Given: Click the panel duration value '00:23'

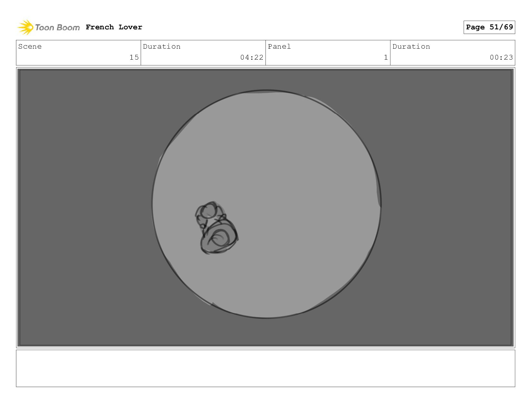Looking at the screenshot, I should (x=501, y=57).
